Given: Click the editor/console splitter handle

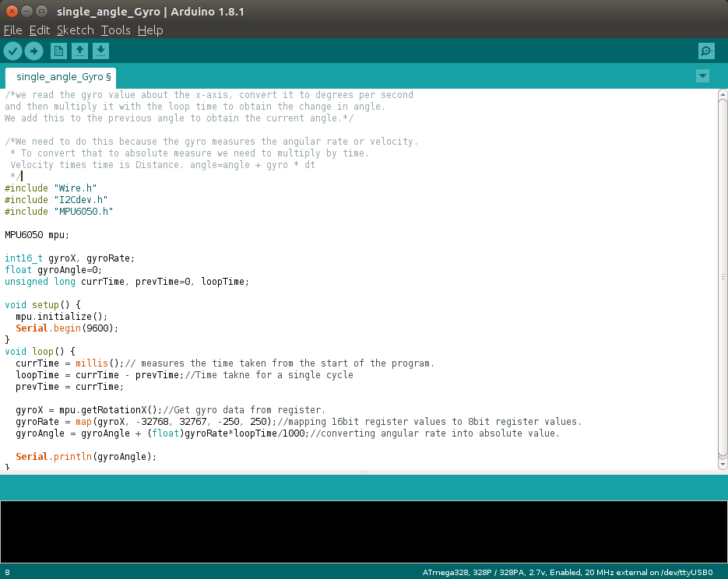Looking at the screenshot, I should point(364,472).
